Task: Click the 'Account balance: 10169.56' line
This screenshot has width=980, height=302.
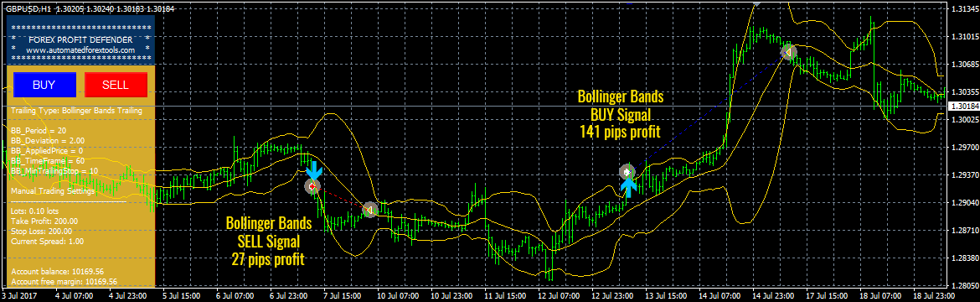Action: (58, 272)
